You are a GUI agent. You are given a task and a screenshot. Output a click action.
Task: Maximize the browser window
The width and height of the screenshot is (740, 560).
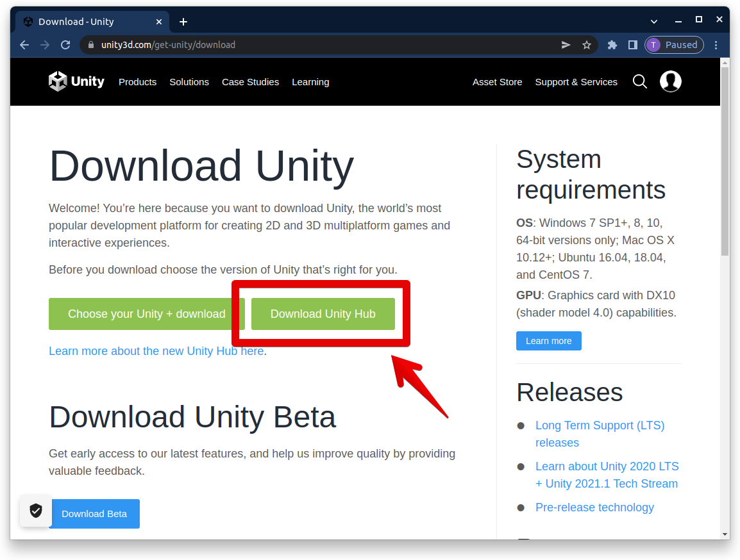coord(699,19)
